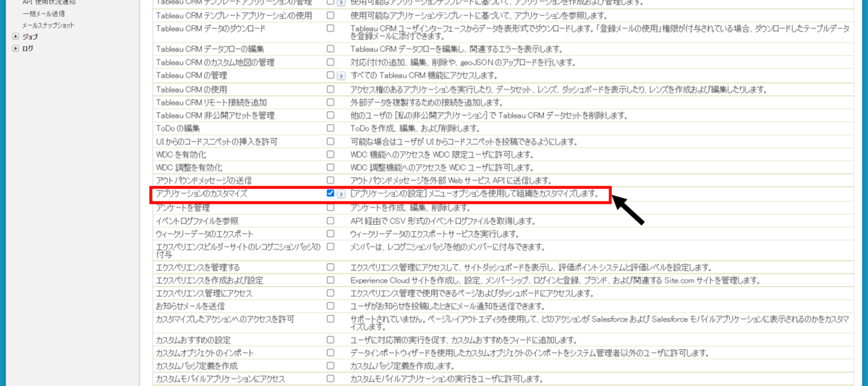Viewport: 868px width, 386px height.
Task: Open メールスナップショット in sidebar
Action: pos(48,25)
